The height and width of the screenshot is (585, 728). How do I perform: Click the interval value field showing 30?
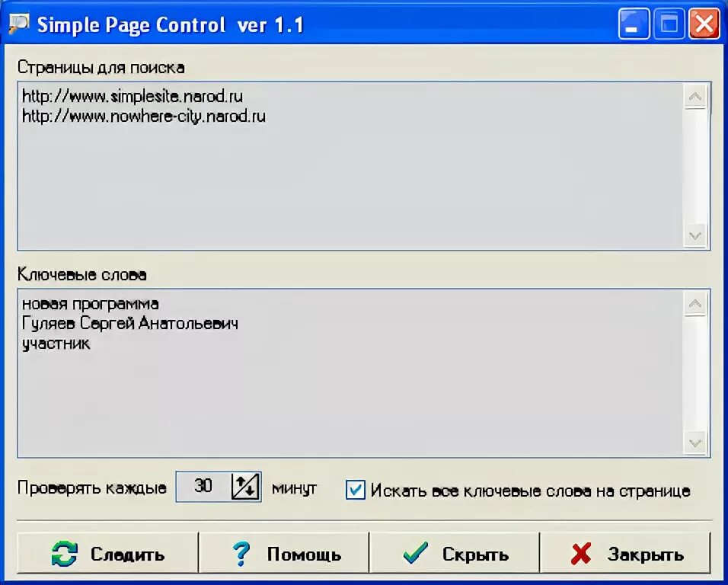click(204, 486)
